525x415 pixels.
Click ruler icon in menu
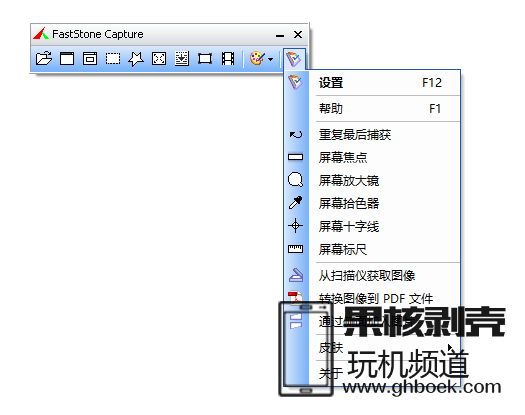[x=296, y=249]
